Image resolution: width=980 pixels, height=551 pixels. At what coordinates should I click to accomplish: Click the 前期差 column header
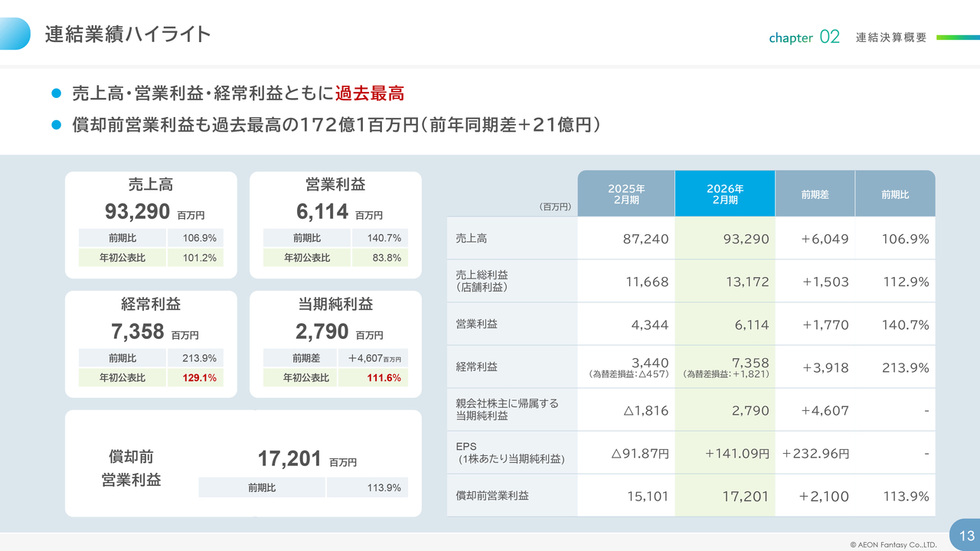click(x=815, y=194)
